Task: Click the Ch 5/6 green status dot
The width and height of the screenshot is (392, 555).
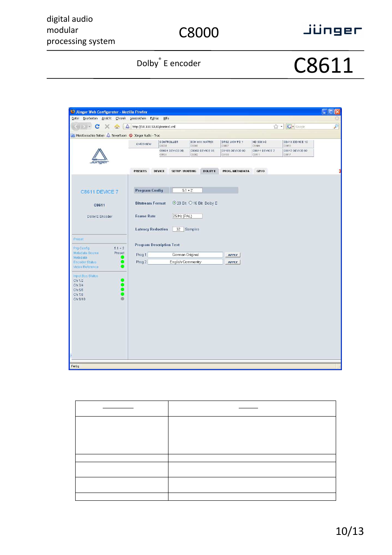Action: point(122,290)
